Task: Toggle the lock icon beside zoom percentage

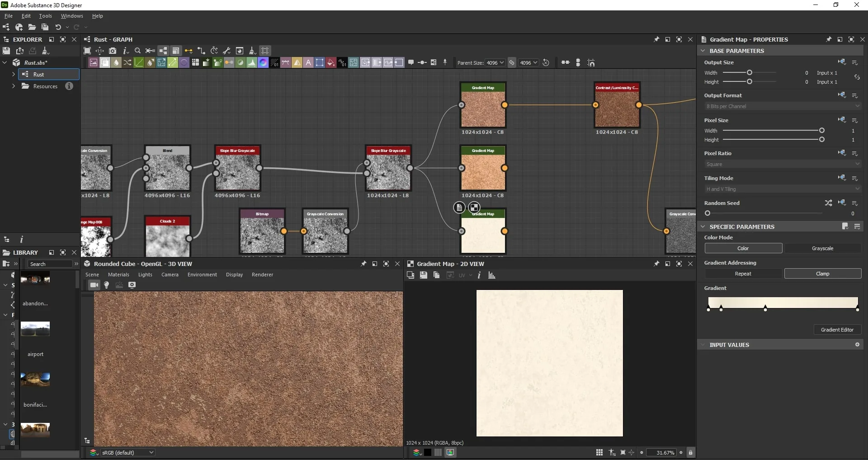Action: pyautogui.click(x=690, y=452)
